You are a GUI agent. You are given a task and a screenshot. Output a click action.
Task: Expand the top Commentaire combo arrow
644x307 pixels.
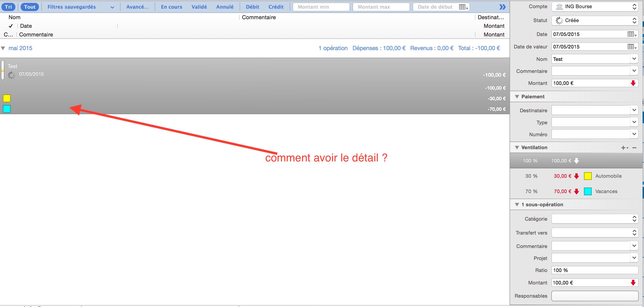634,71
